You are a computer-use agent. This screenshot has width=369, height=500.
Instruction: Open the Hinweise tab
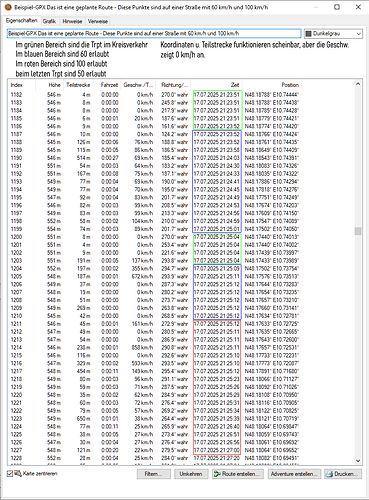(x=72, y=21)
